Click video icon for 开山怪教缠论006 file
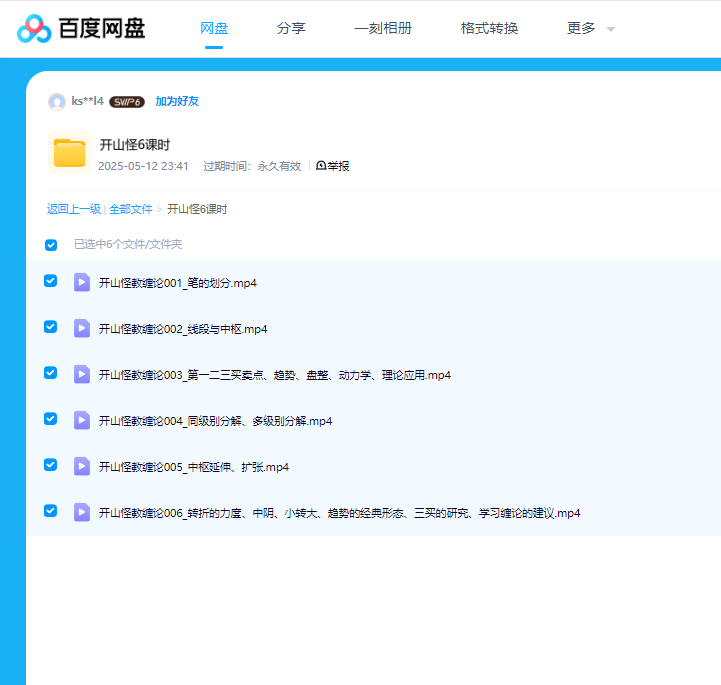Viewport: 721px width, 685px height. (82, 512)
